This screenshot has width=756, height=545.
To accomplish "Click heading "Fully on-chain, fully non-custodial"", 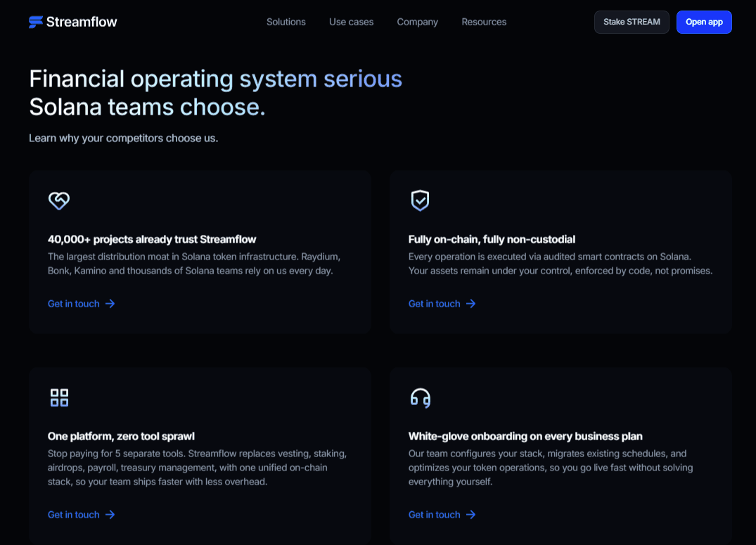I will point(492,239).
